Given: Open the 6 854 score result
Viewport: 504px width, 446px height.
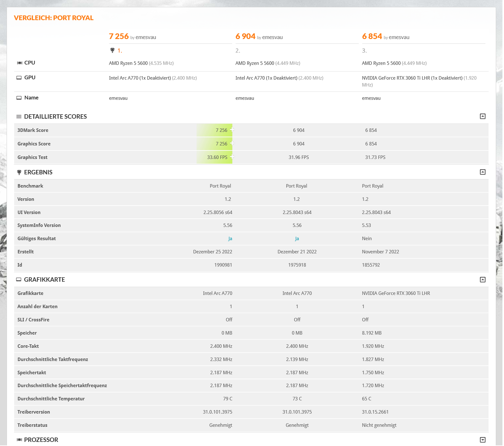Looking at the screenshot, I should pyautogui.click(x=372, y=37).
